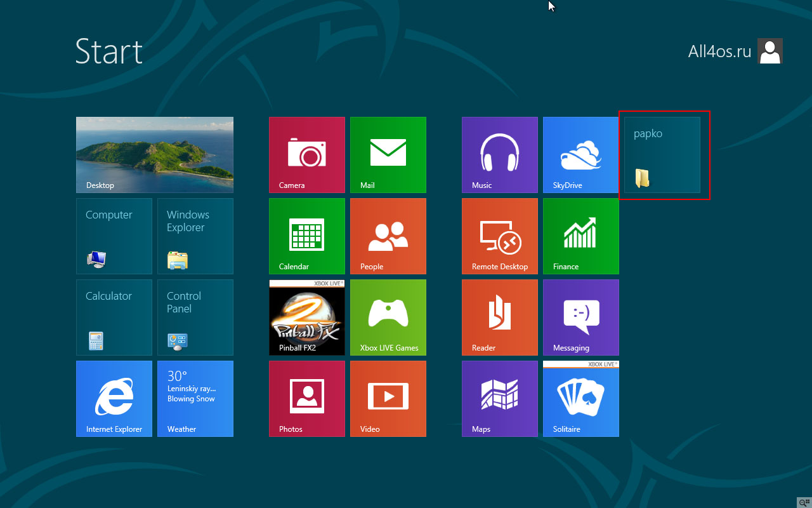This screenshot has height=508, width=812.
Task: Start the Solitaire game tile
Action: coord(581,399)
